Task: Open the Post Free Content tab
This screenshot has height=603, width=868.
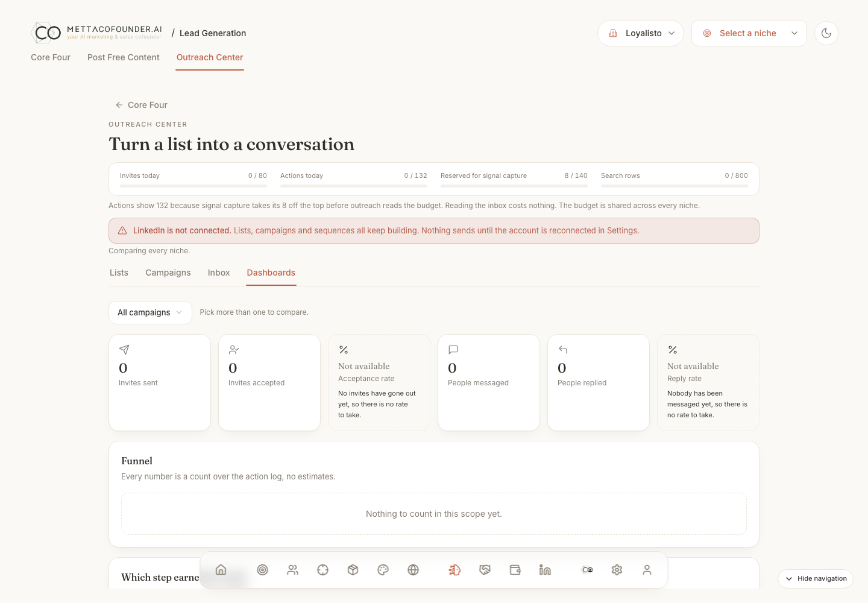Action: click(124, 57)
